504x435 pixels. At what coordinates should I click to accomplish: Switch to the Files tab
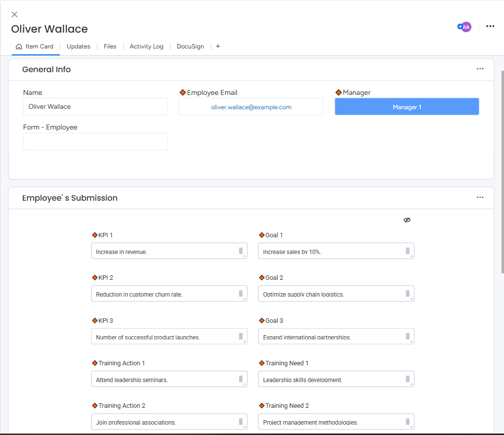pos(110,46)
